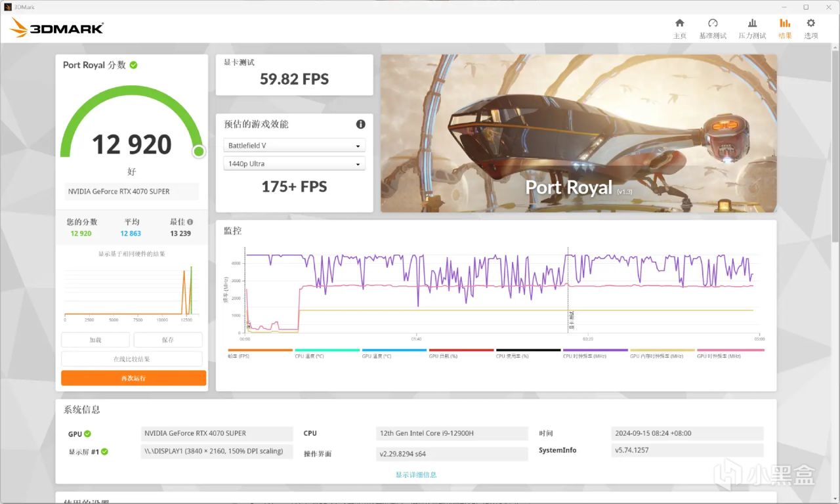Click the 3DMark app icon in title bar

(7, 7)
